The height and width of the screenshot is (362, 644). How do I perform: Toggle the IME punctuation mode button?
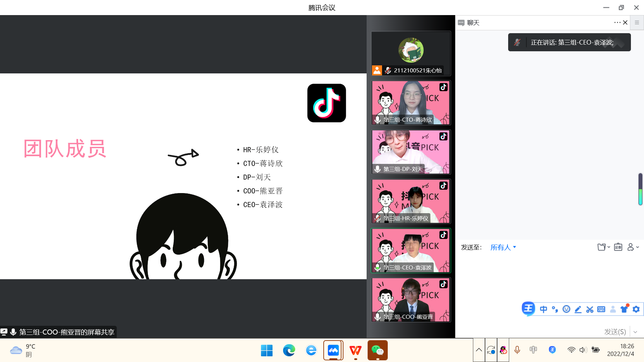[555, 309]
